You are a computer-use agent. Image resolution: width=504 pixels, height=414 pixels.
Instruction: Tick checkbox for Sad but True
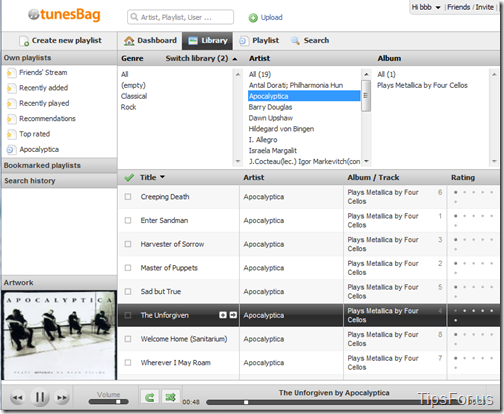coord(128,291)
